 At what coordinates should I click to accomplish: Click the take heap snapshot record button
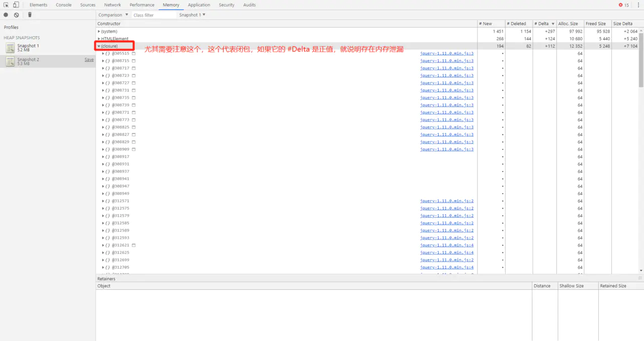(6, 15)
